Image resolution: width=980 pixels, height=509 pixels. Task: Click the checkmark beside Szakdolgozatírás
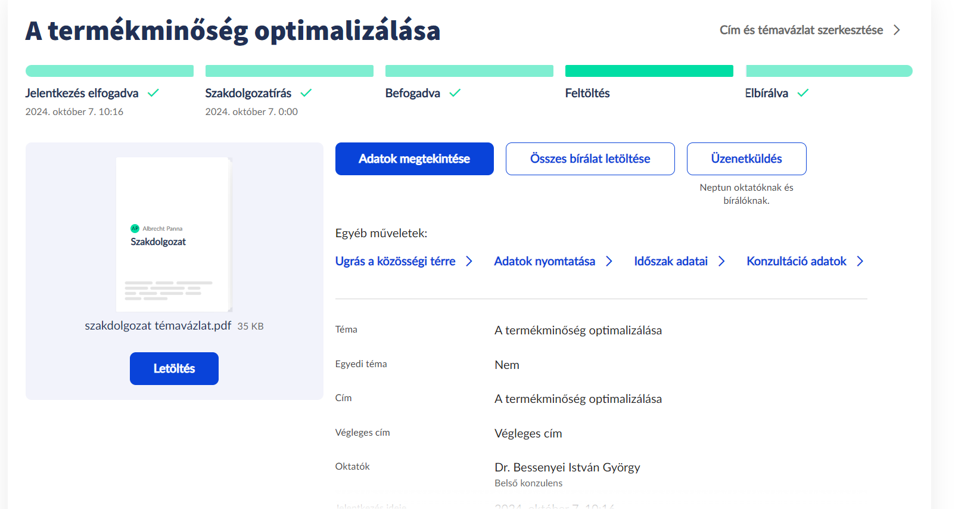pos(306,93)
